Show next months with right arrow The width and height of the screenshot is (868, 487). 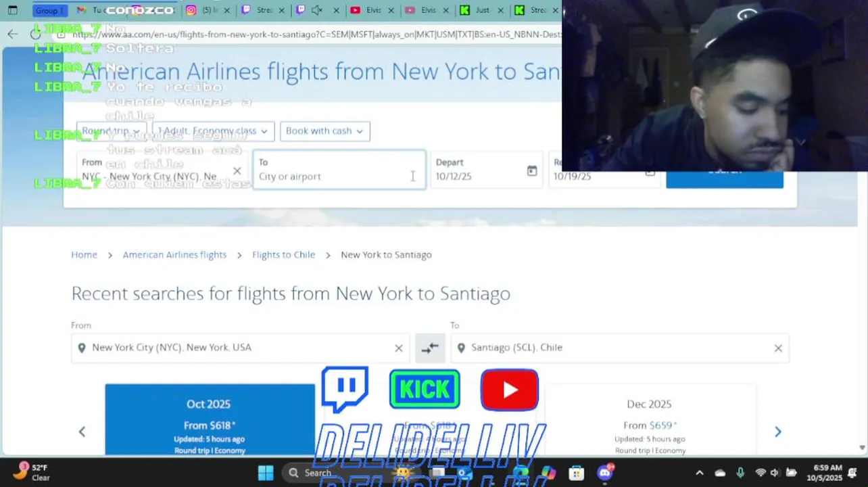(778, 432)
